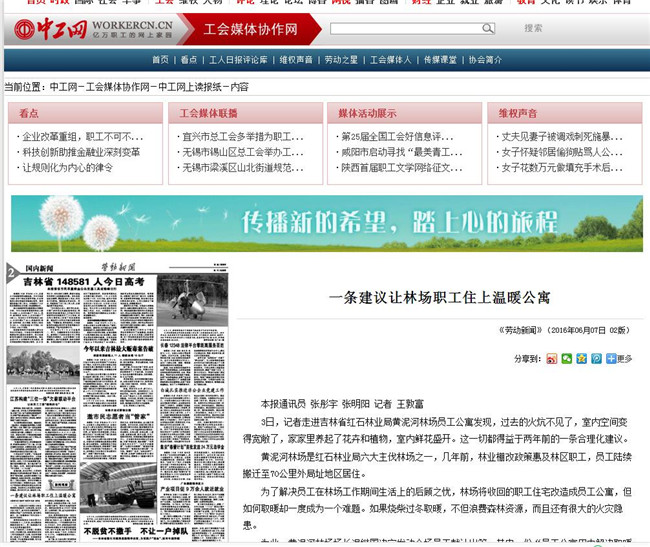Click the newspaper page thumbnail image
The width and height of the screenshot is (650, 547).
point(117,400)
